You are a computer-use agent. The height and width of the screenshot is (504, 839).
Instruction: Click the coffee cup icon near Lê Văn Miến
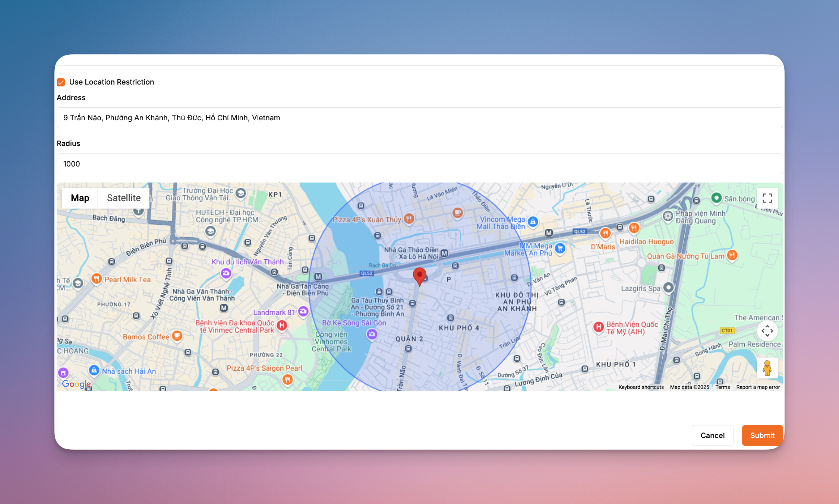click(x=457, y=213)
